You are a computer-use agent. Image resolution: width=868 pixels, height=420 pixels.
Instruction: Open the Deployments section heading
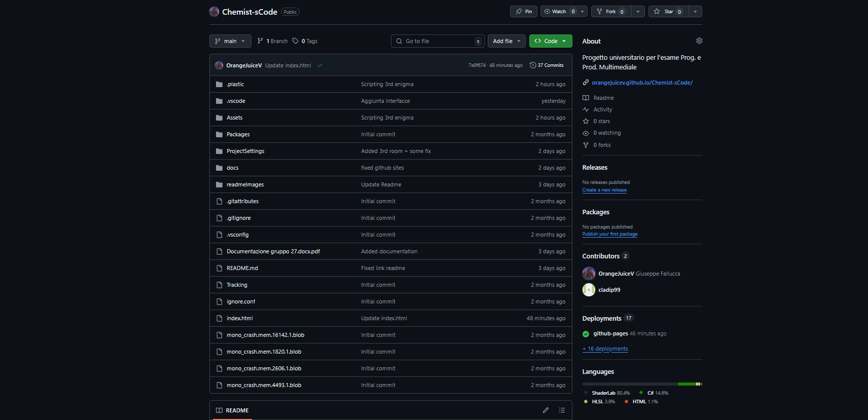602,318
